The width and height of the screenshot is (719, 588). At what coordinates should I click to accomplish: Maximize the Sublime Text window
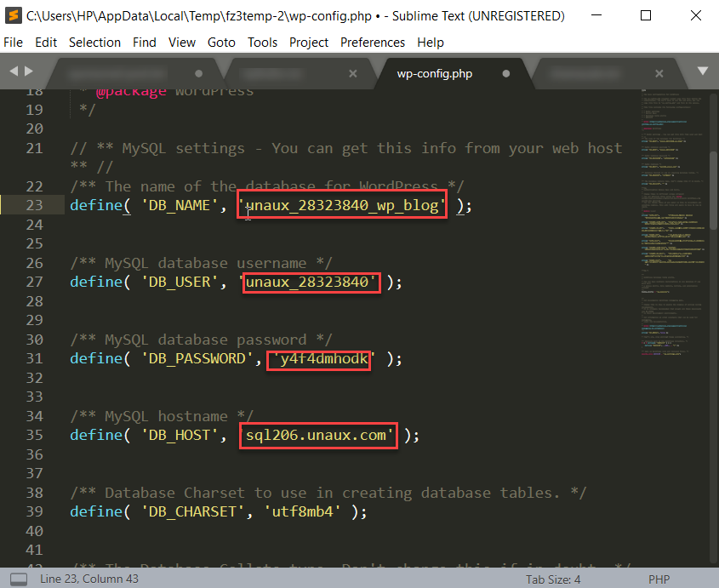(646, 15)
